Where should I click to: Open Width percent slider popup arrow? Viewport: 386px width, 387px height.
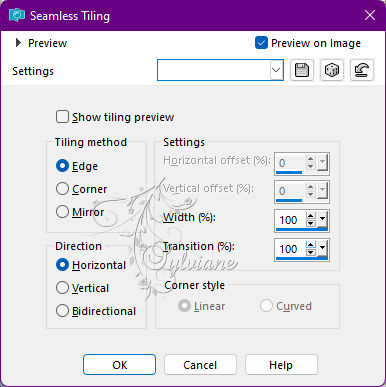pyautogui.click(x=322, y=219)
